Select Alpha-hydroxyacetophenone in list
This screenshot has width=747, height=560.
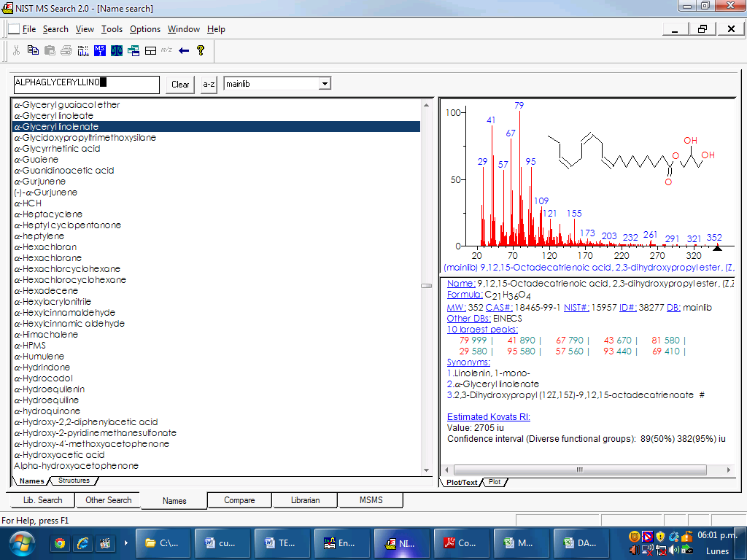click(x=216, y=466)
